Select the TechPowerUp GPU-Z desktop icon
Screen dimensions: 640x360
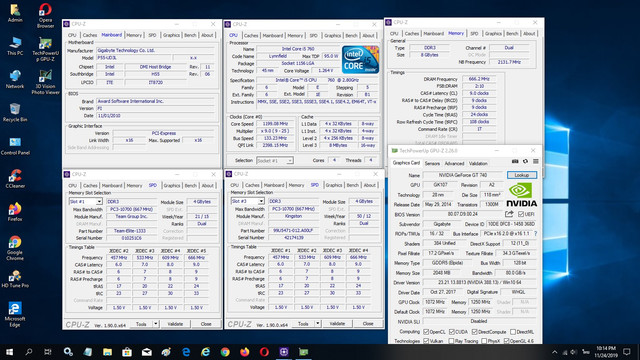point(45,49)
